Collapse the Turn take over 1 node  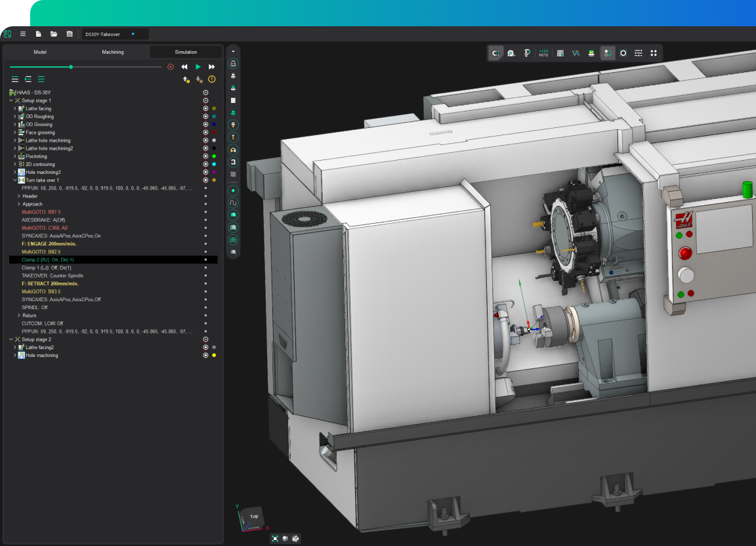[x=15, y=180]
